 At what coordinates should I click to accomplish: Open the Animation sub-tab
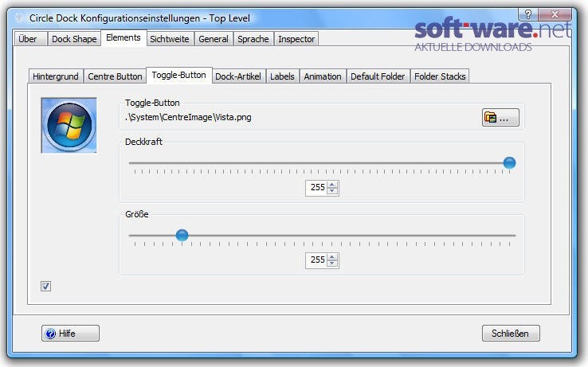[323, 76]
